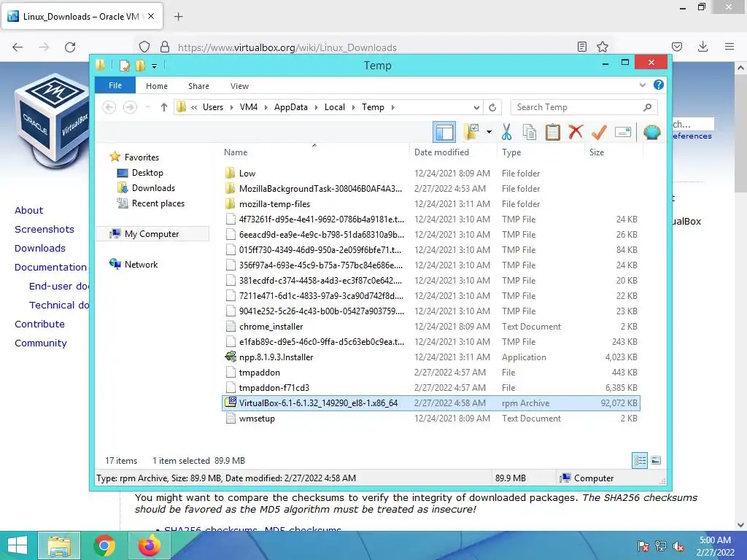Click the Paste clipboard icon in Explorer toolbar

coord(553,132)
